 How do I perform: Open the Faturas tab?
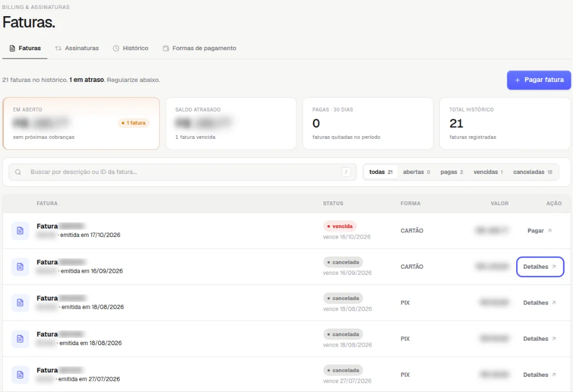pyautogui.click(x=25, y=49)
